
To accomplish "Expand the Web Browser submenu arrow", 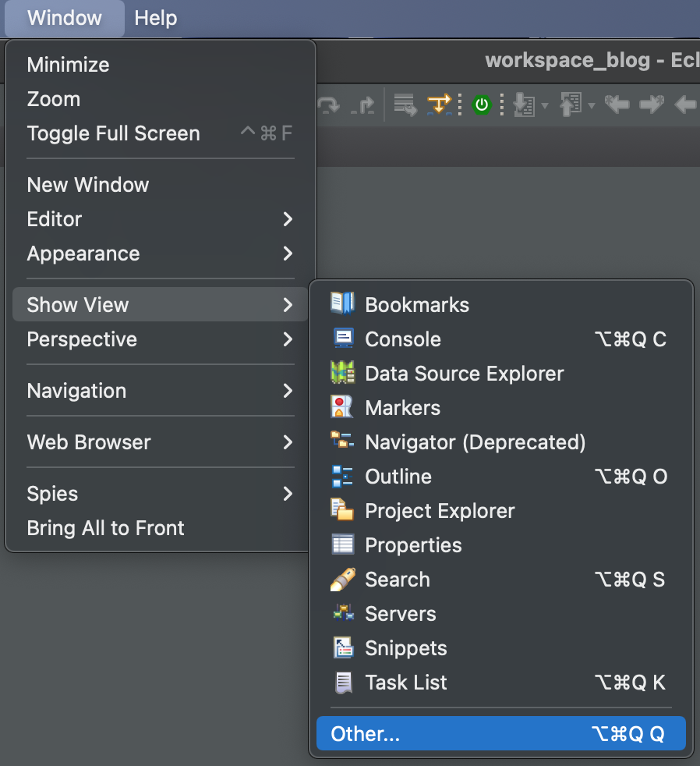I will (x=288, y=442).
